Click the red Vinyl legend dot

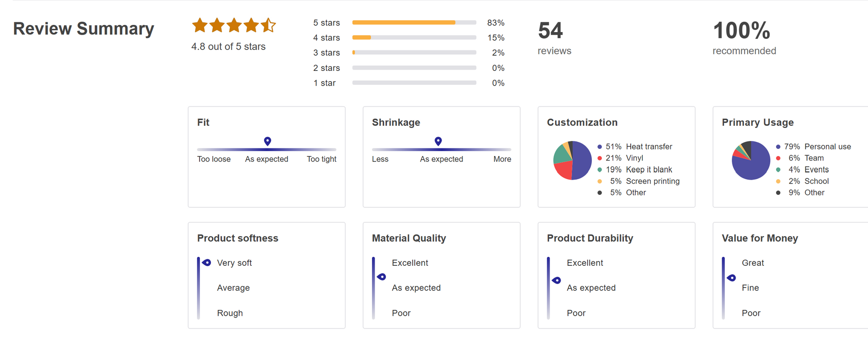(x=599, y=158)
